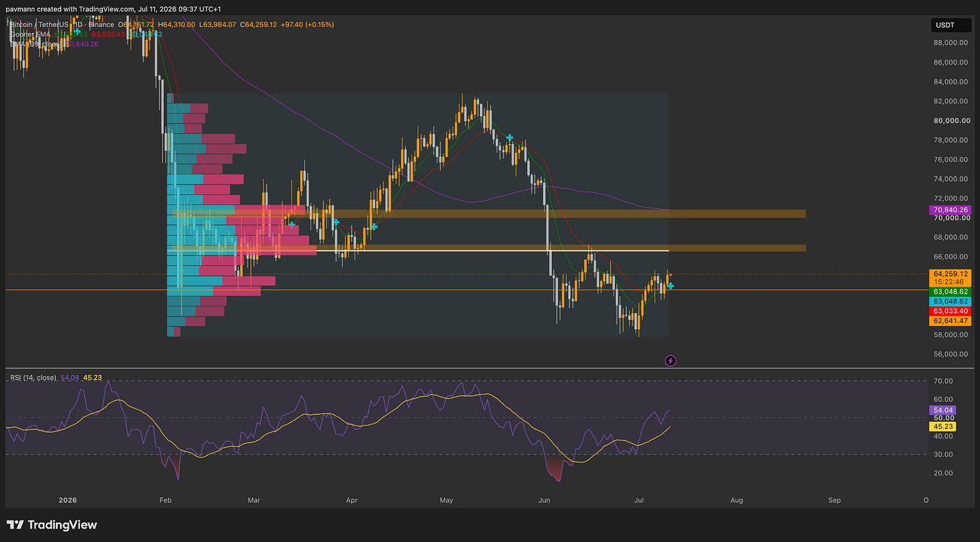Click the RSI (14, close) indicator title
The image size is (980, 542).
click(x=33, y=378)
